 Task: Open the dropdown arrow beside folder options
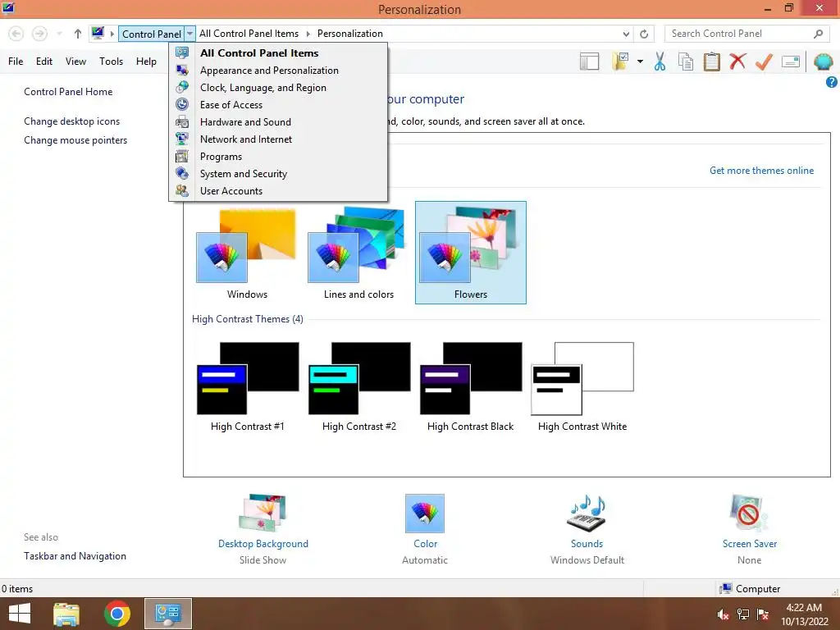(640, 62)
